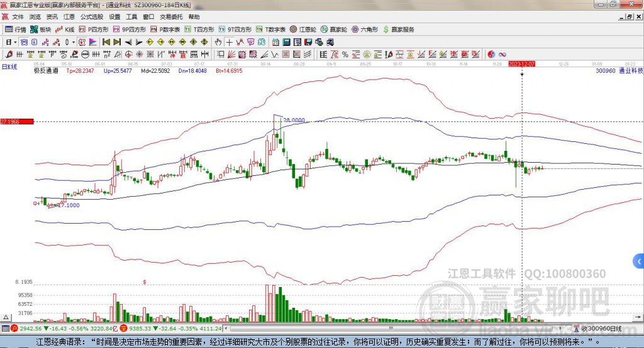The width and height of the screenshot is (644, 348).
Task: Open the 江恩 menu
Action: (x=69, y=17)
